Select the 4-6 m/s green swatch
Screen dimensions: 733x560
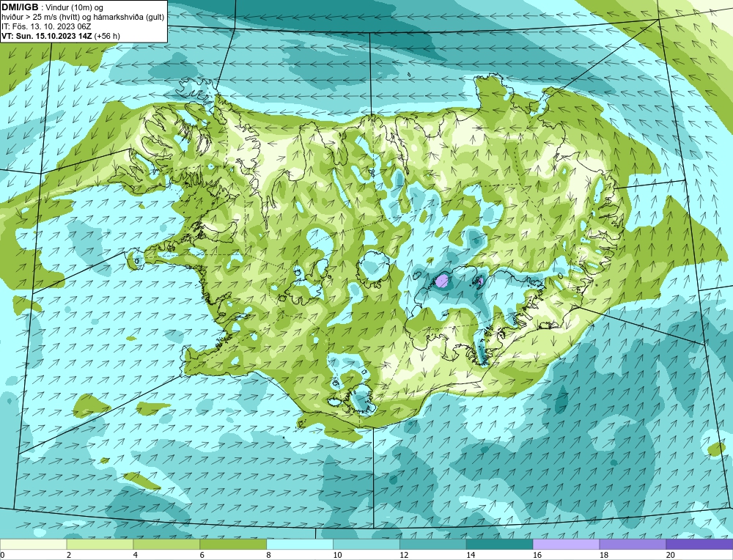pyautogui.click(x=166, y=545)
